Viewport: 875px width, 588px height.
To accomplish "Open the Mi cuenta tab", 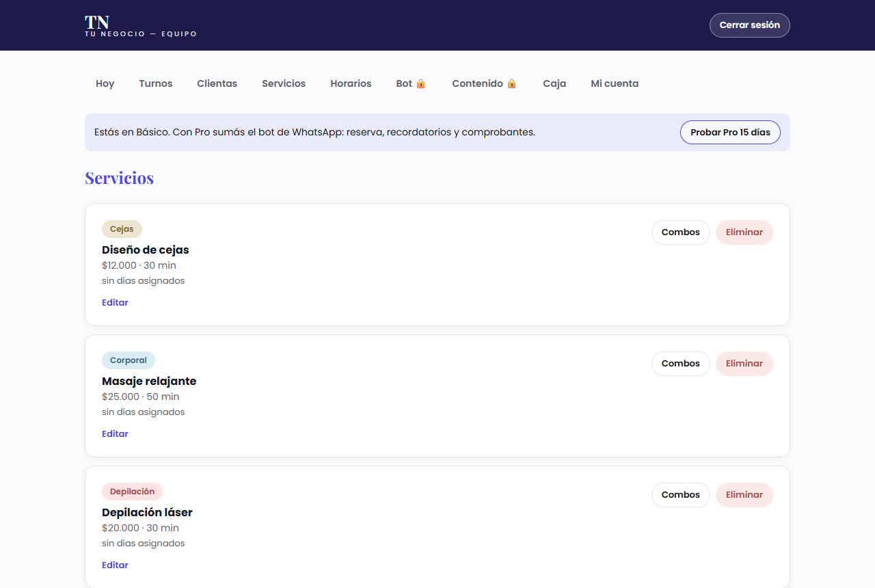I will pos(615,83).
